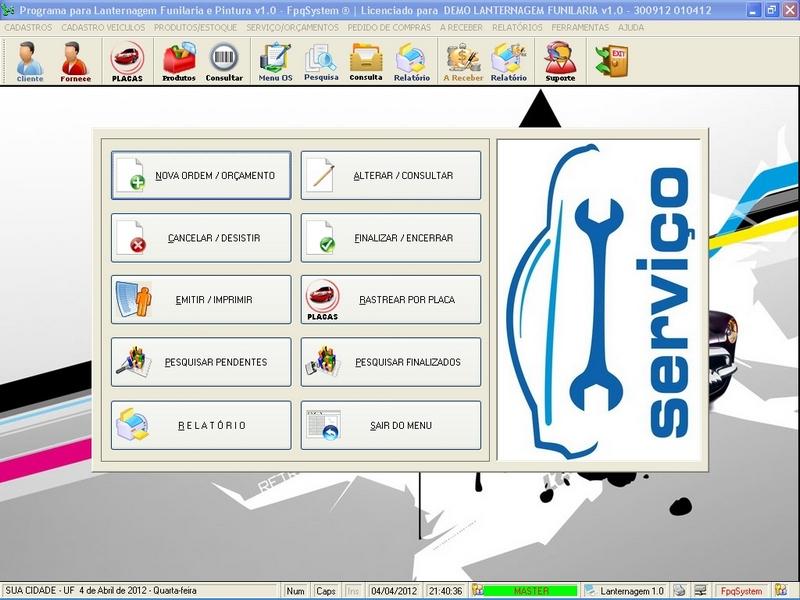Screen dimensions: 800x600
Task: Restore down the application window
Action: click(x=771, y=10)
